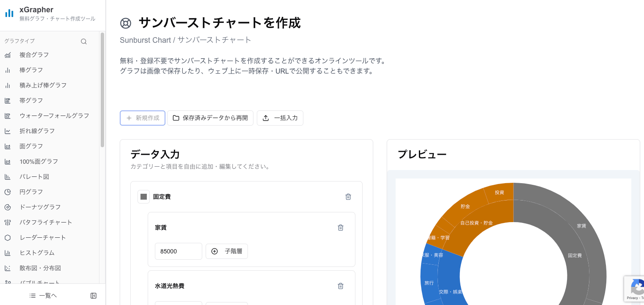Open 保存済みデータから再開
This screenshot has width=644, height=305.
click(x=210, y=118)
